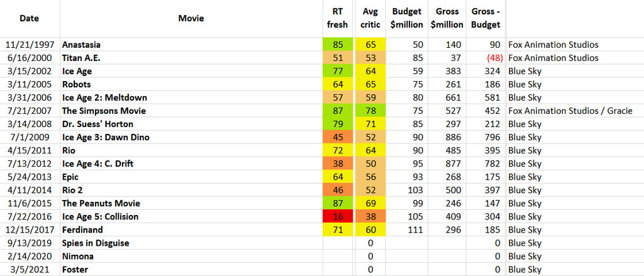
Task: Click the Budget $million header
Action: (x=407, y=18)
